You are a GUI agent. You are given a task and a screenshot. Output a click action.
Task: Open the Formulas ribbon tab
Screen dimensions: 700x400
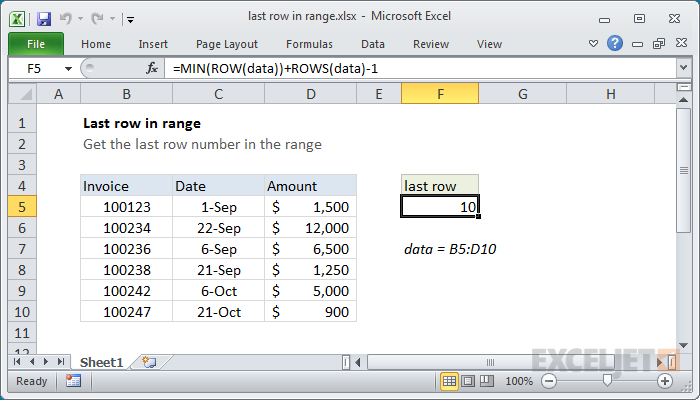tap(309, 44)
